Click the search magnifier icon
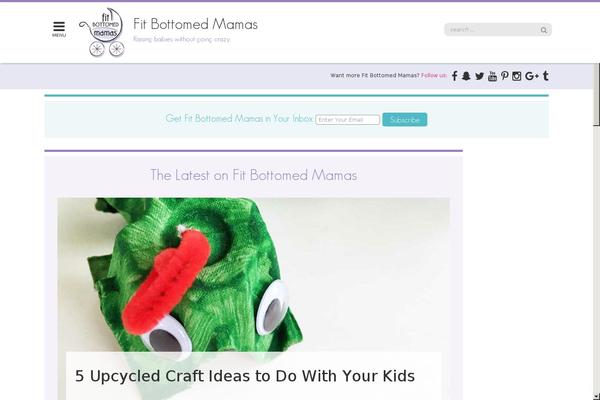Image resolution: width=600 pixels, height=400 pixels. 543,30
